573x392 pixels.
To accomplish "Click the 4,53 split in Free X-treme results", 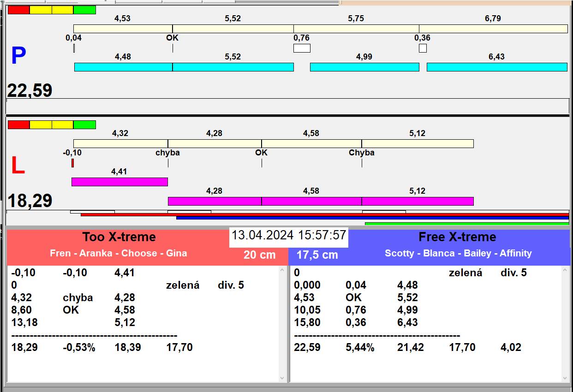I will click(304, 297).
